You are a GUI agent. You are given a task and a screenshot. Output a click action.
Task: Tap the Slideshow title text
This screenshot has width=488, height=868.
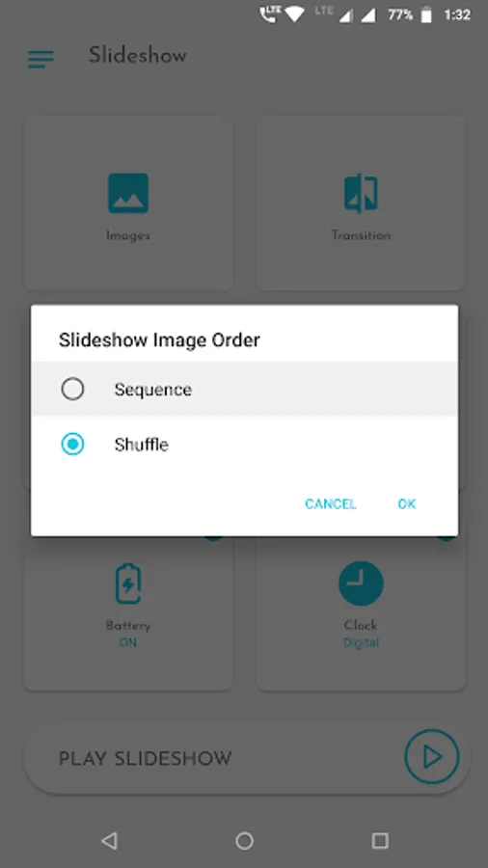(x=138, y=55)
